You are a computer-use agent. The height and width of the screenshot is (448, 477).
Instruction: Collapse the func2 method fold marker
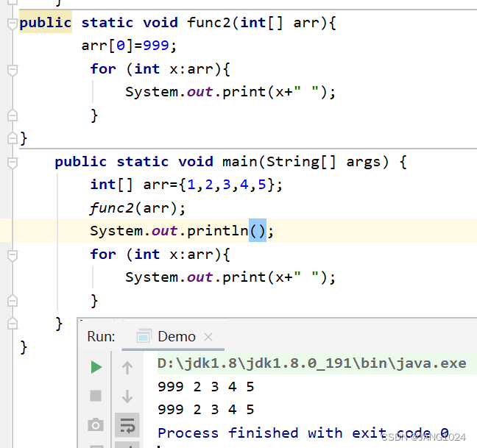click(13, 24)
